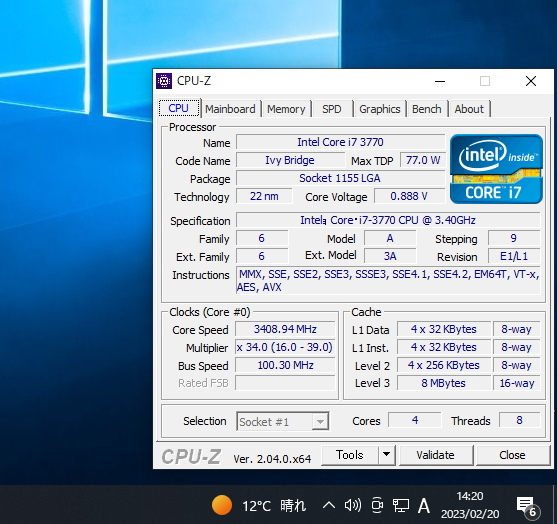This screenshot has height=524, width=557.
Task: Click the Technology value '22 nm'
Action: pyautogui.click(x=264, y=196)
